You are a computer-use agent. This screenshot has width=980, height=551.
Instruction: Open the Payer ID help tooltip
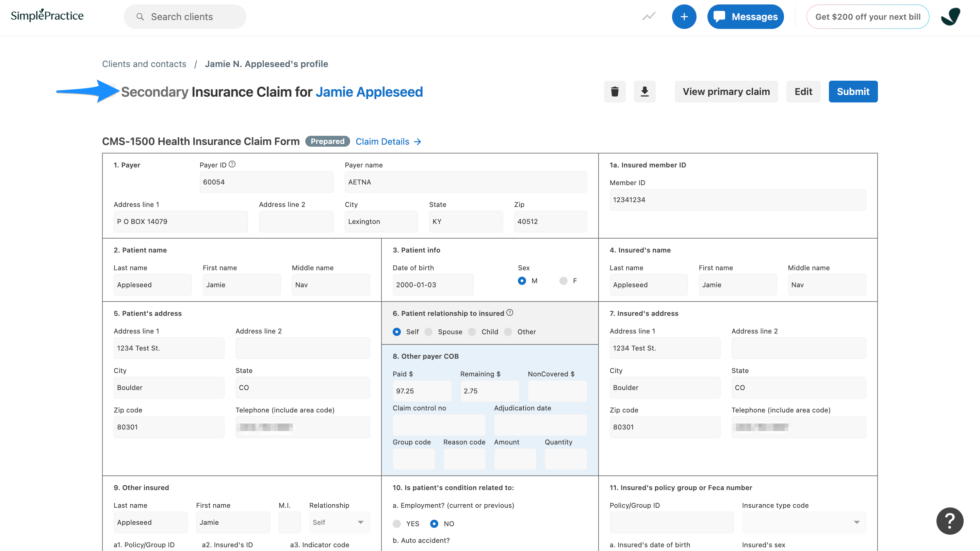click(232, 164)
